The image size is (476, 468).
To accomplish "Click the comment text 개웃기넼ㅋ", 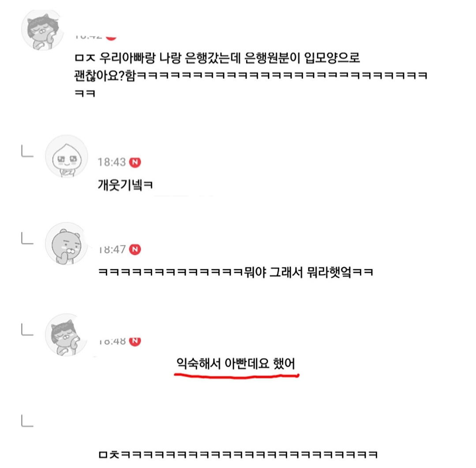I will [x=125, y=185].
